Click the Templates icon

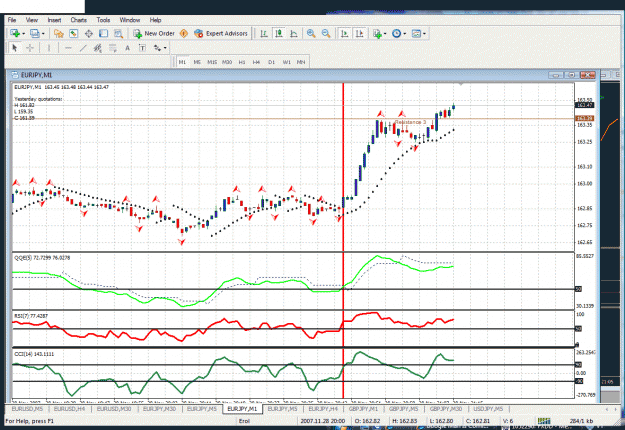point(416,33)
